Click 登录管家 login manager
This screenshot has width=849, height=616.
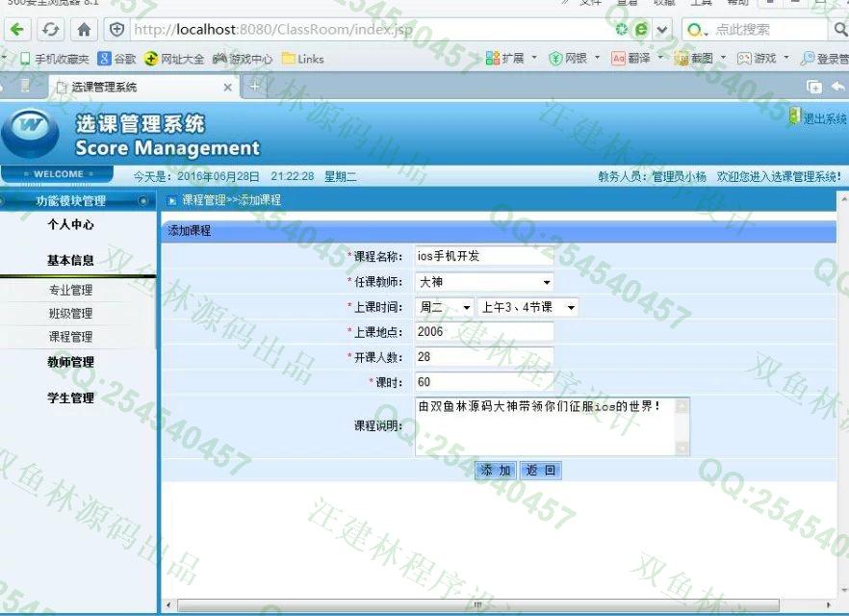pyautogui.click(x=825, y=58)
